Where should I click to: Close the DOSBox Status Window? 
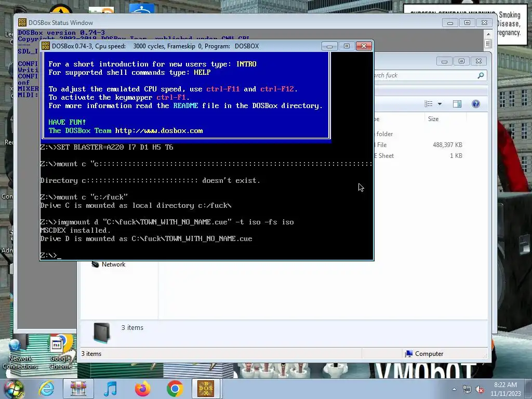tap(485, 23)
